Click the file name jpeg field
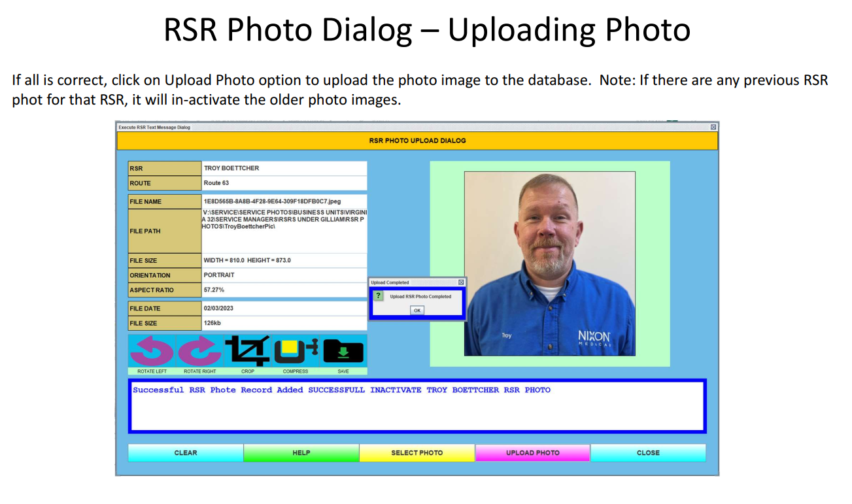This screenshot has height=504, width=852. coord(284,202)
